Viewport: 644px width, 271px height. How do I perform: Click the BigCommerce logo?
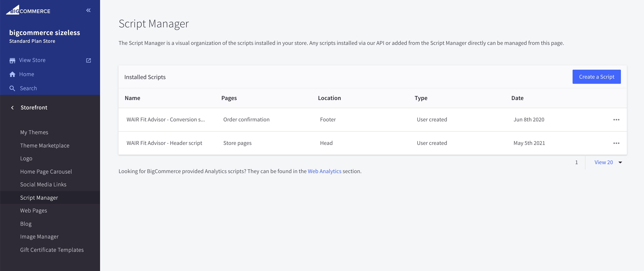coord(28,10)
